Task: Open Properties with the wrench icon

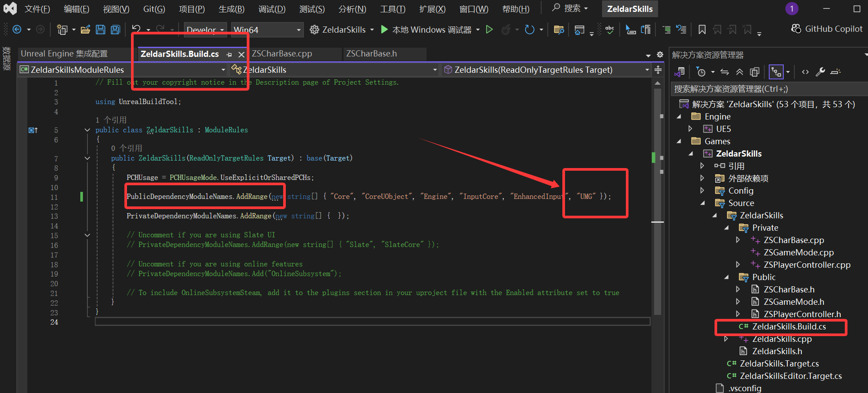Action: (820, 72)
